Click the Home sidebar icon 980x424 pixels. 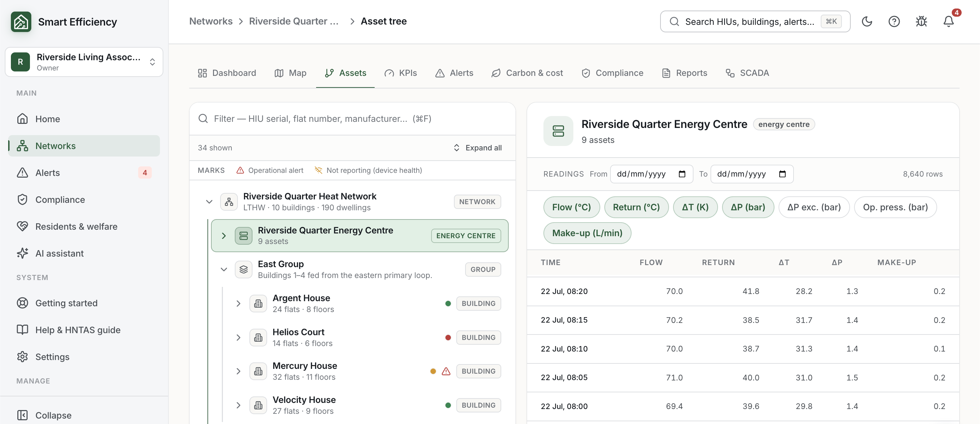point(22,119)
